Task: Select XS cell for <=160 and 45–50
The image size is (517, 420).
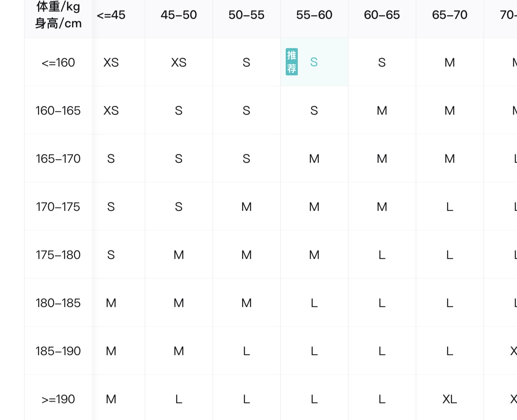Action: (179, 63)
